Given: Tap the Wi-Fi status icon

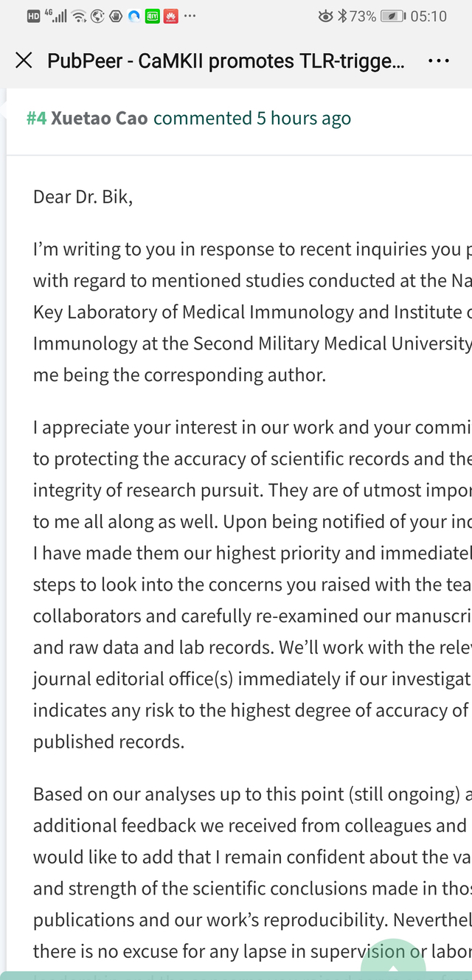Looking at the screenshot, I should [79, 16].
